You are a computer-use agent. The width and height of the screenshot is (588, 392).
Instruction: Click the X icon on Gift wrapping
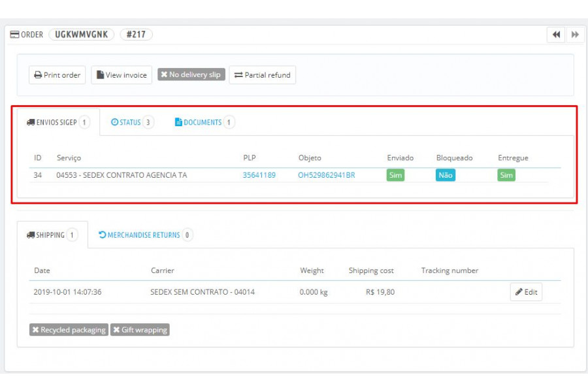(117, 330)
